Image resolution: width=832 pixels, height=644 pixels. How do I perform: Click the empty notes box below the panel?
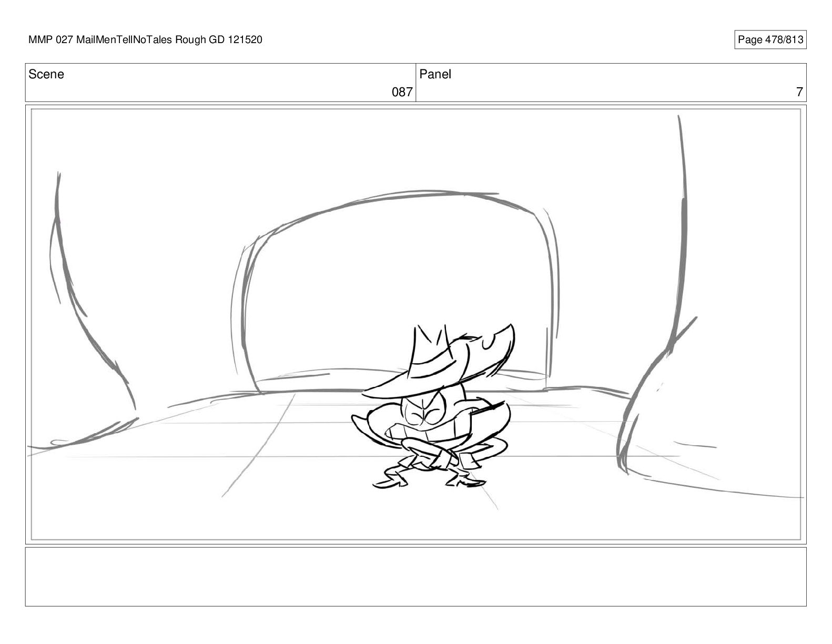pyautogui.click(x=415, y=577)
